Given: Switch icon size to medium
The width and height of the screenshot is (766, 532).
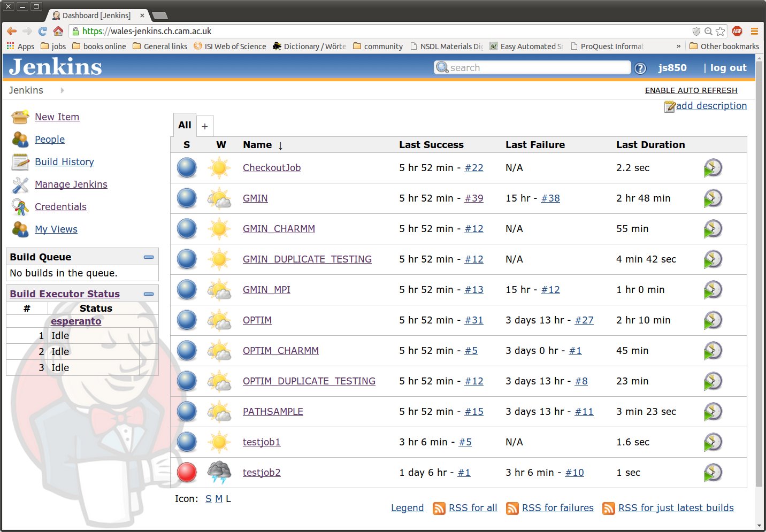Looking at the screenshot, I should pos(218,499).
